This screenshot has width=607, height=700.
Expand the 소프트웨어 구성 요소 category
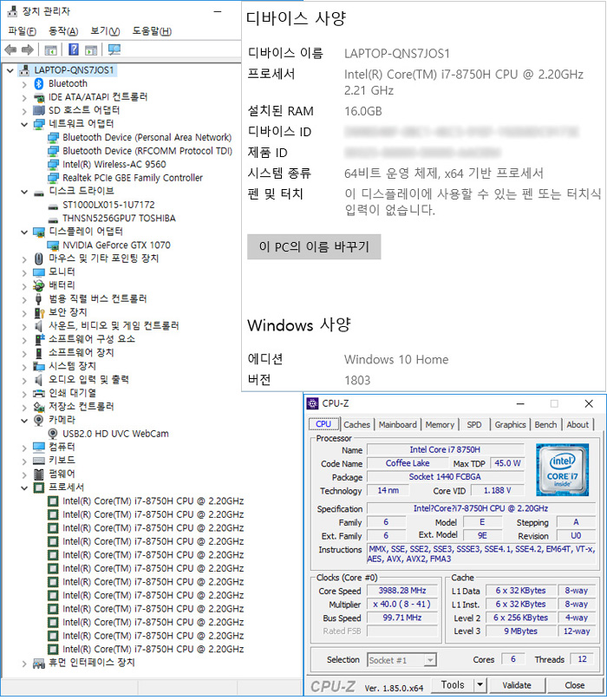pyautogui.click(x=24, y=340)
